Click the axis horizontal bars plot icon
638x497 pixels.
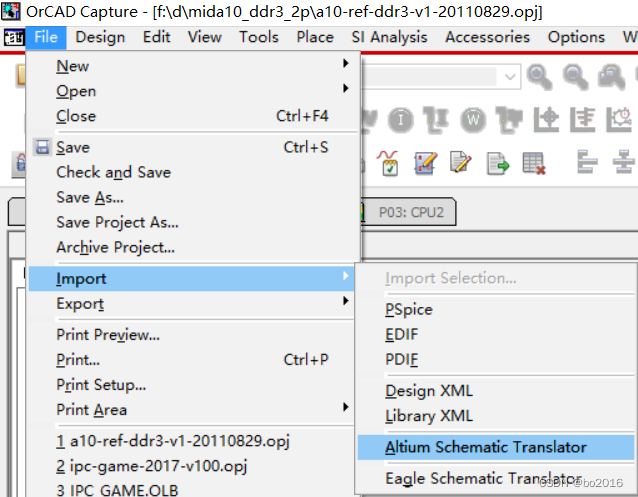click(582, 120)
